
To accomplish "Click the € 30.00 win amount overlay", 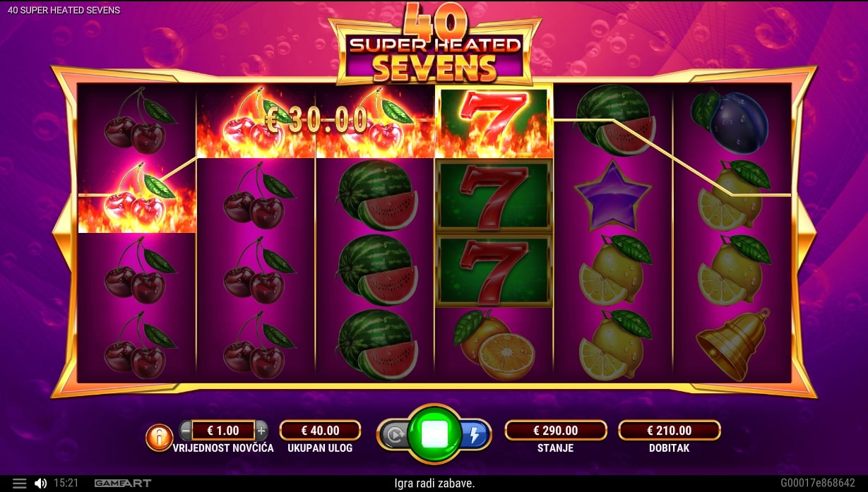I will pyautogui.click(x=316, y=121).
